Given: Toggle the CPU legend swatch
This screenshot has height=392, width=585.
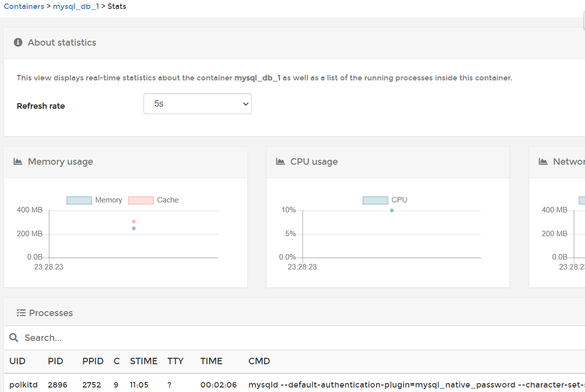Looking at the screenshot, I should point(375,200).
